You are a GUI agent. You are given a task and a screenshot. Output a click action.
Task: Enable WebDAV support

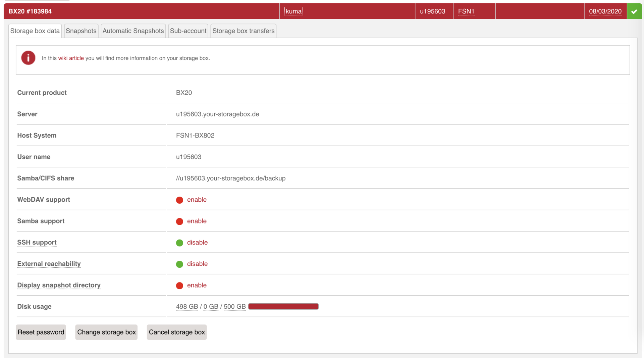pos(197,200)
